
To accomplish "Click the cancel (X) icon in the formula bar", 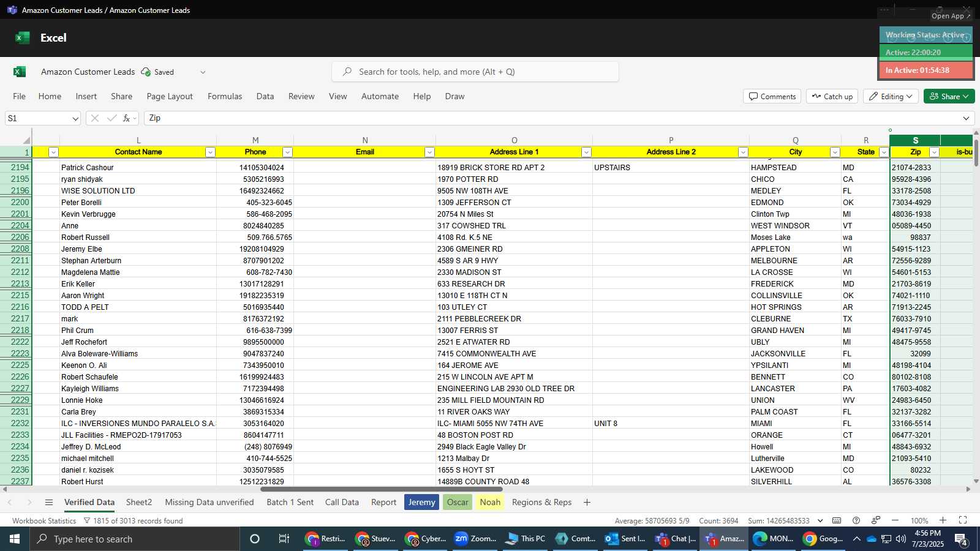I will pos(94,118).
